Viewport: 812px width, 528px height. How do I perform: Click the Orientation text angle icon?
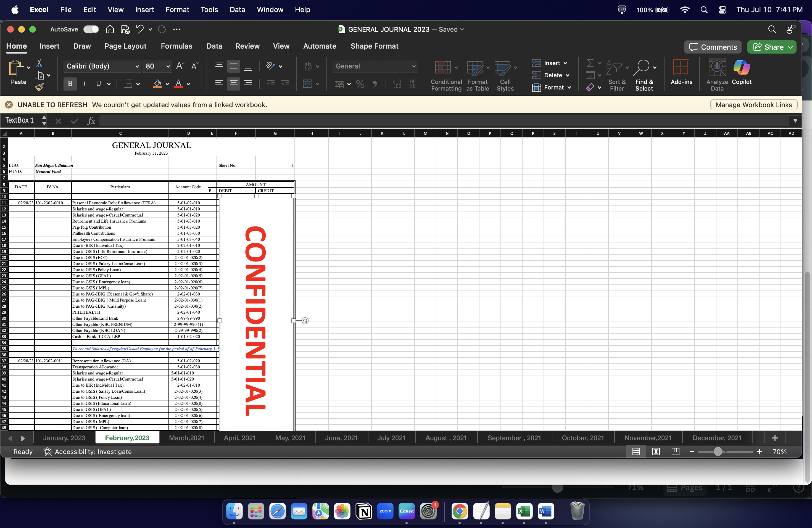[x=271, y=66]
